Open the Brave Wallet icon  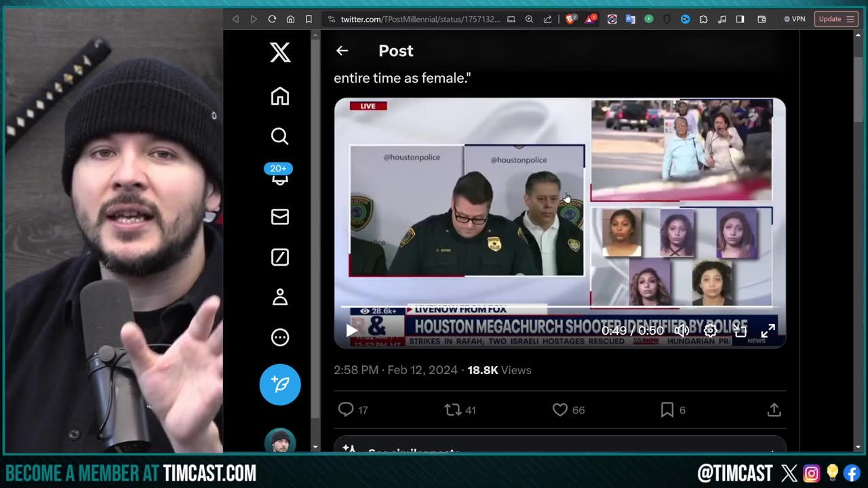coord(762,19)
